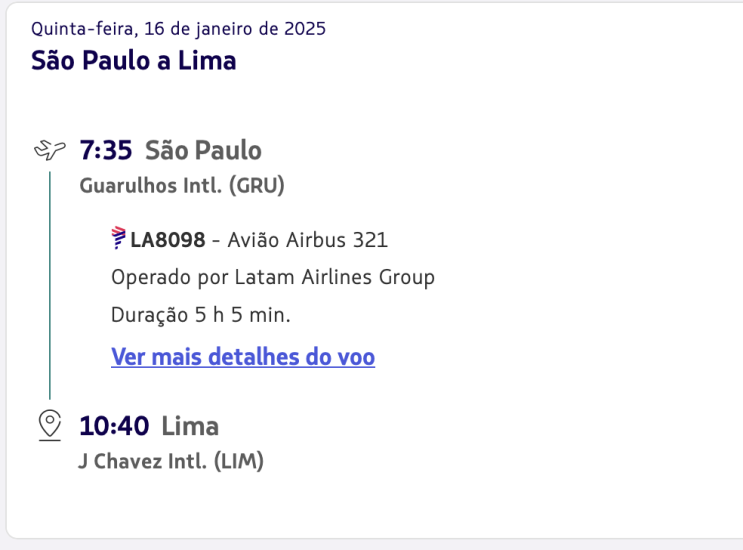The image size is (743, 550).
Task: Open Ver mais detalhes do voo link
Action: (x=243, y=357)
